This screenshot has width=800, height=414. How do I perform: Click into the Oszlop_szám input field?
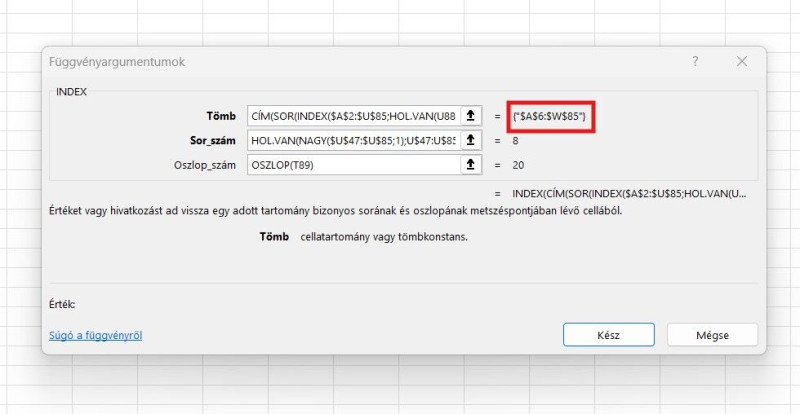pyautogui.click(x=354, y=165)
